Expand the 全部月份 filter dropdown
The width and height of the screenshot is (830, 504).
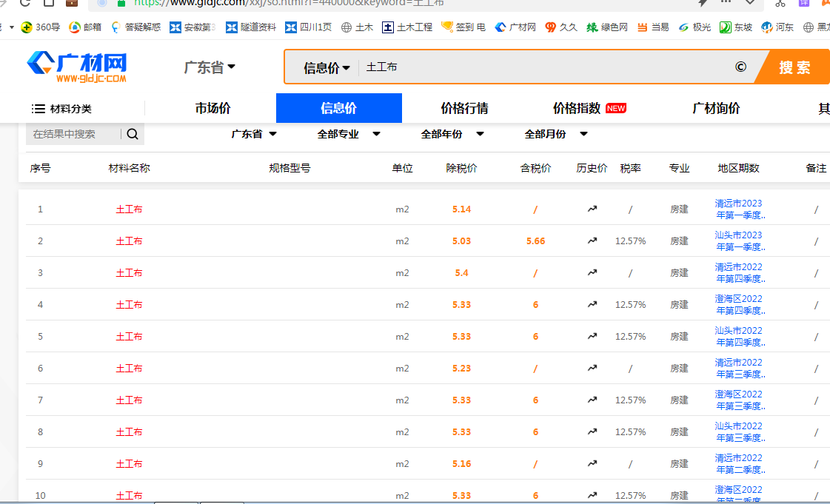[556, 135]
